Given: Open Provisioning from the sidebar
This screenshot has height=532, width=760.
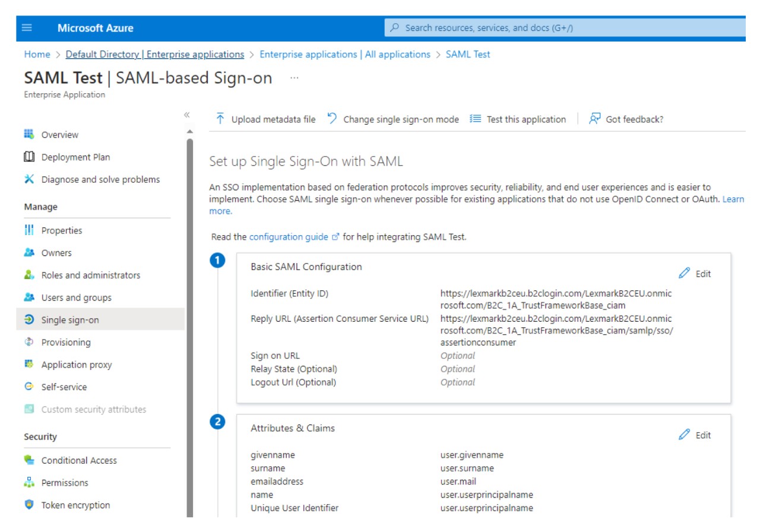Looking at the screenshot, I should pyautogui.click(x=65, y=342).
